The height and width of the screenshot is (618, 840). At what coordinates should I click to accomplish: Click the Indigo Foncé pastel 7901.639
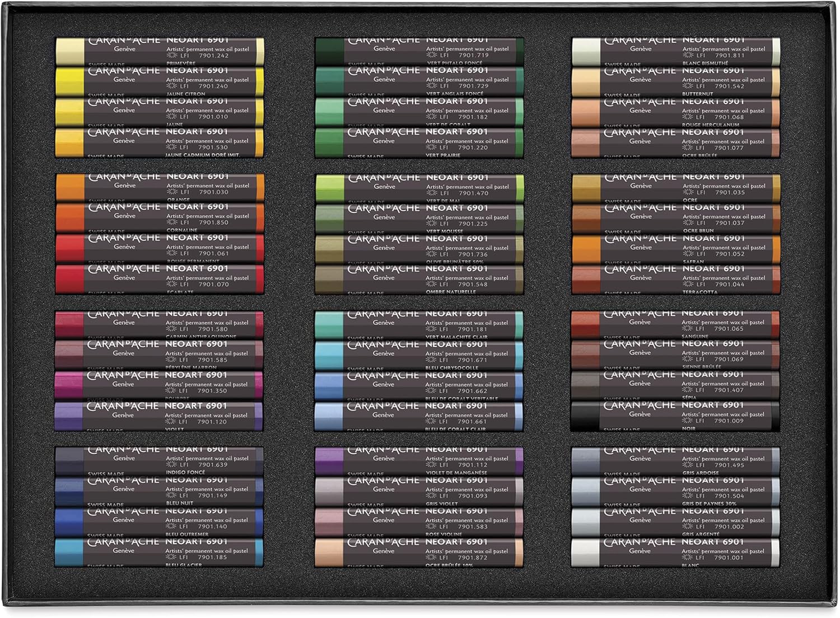tap(160, 461)
